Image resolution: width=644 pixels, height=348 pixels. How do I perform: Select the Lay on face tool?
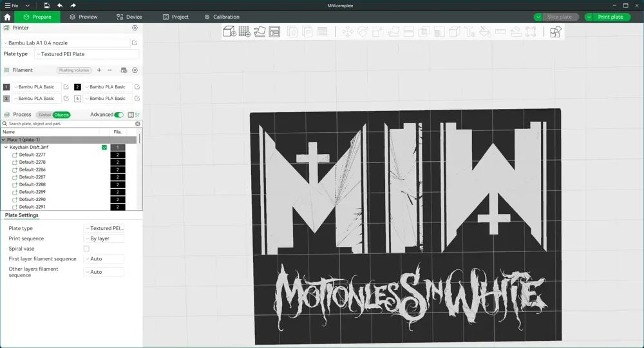pos(393,32)
